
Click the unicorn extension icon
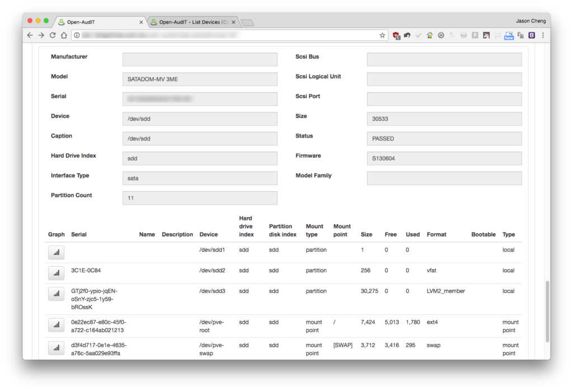[x=486, y=35]
